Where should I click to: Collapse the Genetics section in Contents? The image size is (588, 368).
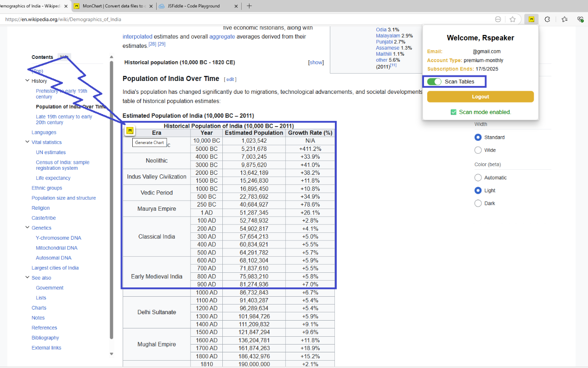[x=27, y=227]
